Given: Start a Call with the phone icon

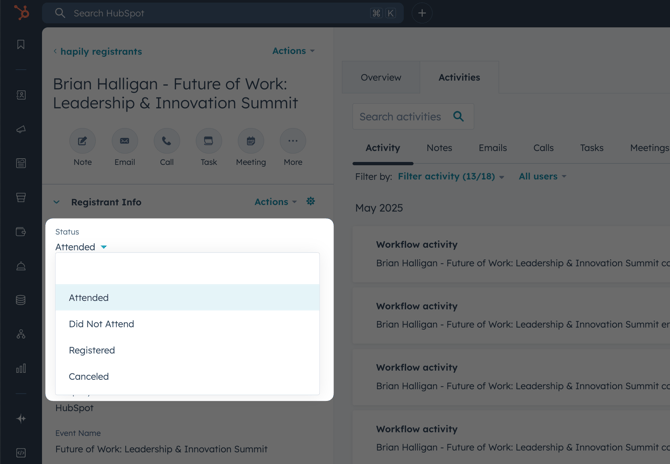Looking at the screenshot, I should click(x=166, y=141).
